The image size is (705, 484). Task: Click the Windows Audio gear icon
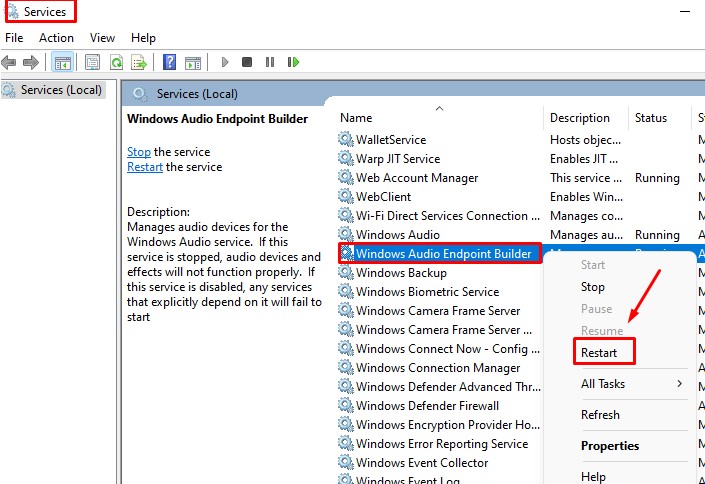(x=346, y=234)
